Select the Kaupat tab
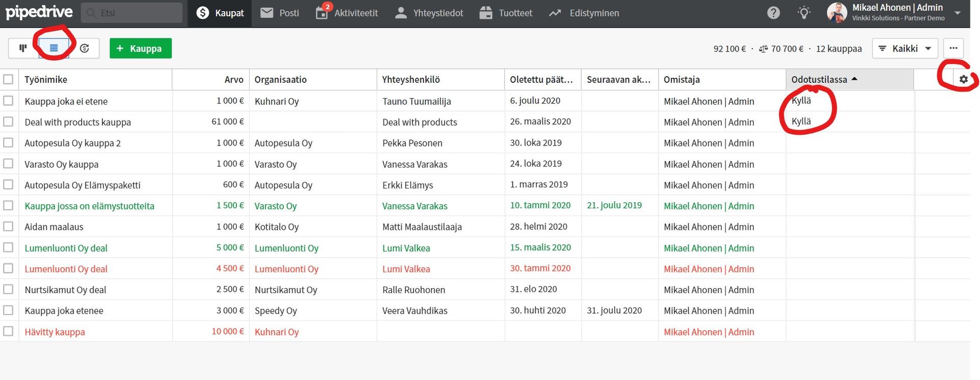This screenshot has height=380, width=980. pos(220,13)
